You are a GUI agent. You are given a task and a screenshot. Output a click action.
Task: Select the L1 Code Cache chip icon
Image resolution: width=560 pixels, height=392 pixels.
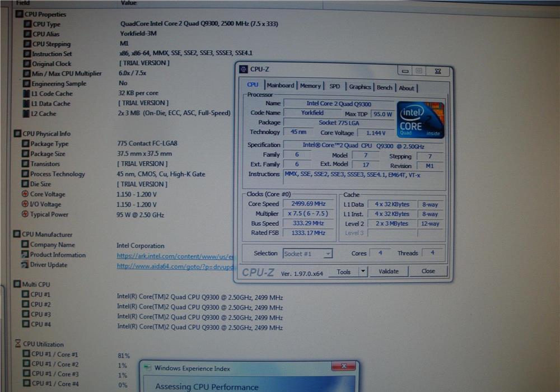pyautogui.click(x=26, y=94)
